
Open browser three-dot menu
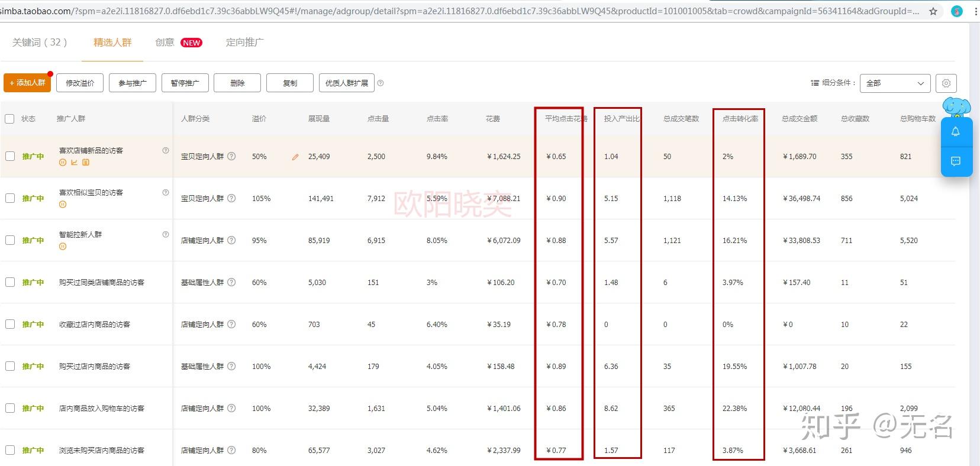975,11
